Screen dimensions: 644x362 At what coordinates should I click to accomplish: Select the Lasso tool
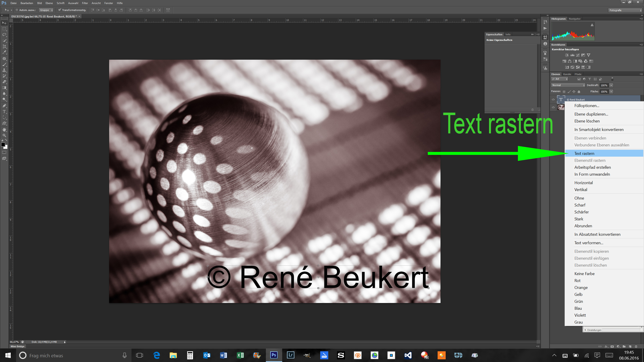click(x=4, y=34)
